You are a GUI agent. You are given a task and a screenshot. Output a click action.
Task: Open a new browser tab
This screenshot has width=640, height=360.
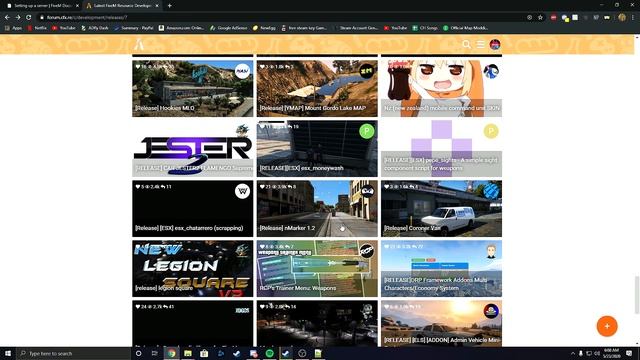pyautogui.click(x=169, y=6)
